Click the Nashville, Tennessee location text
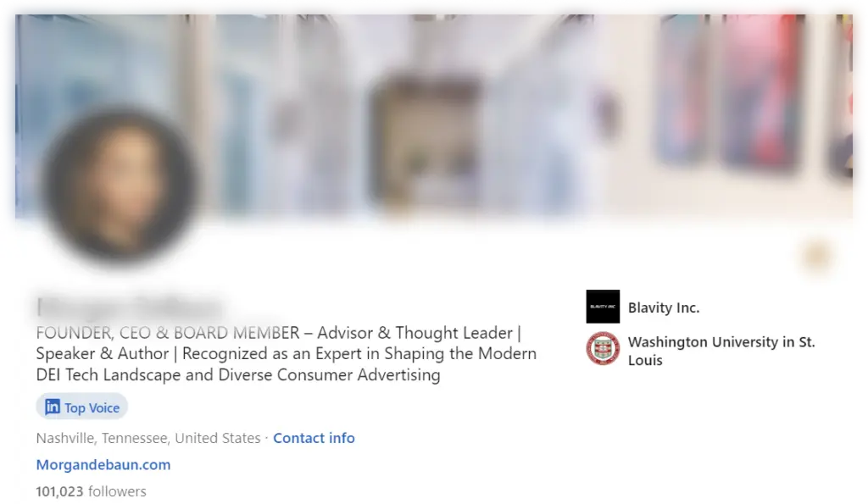 click(148, 438)
